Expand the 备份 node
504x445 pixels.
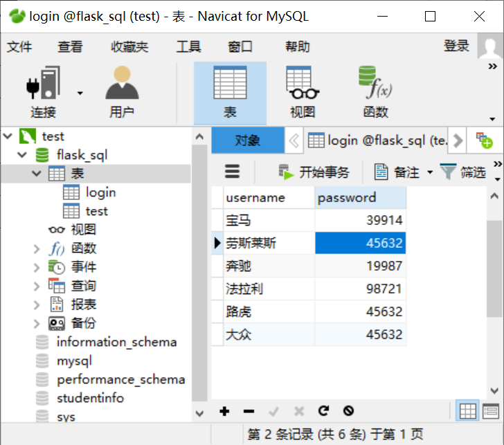pyautogui.click(x=37, y=323)
